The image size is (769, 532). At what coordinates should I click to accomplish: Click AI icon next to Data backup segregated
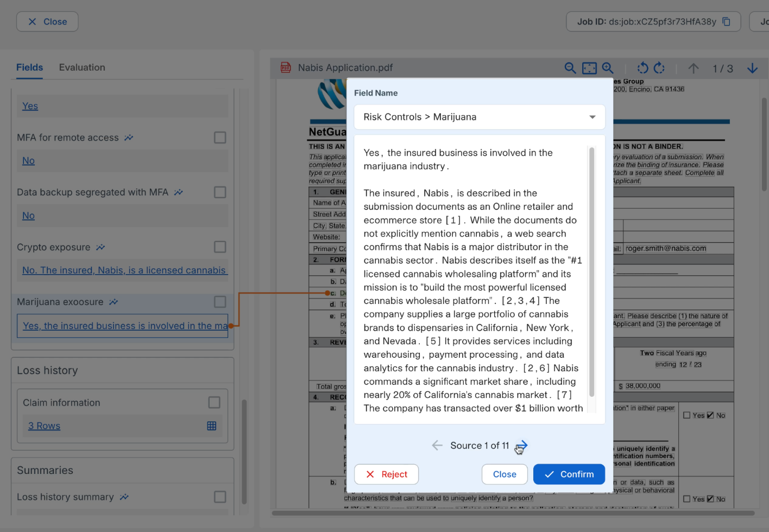click(x=179, y=192)
